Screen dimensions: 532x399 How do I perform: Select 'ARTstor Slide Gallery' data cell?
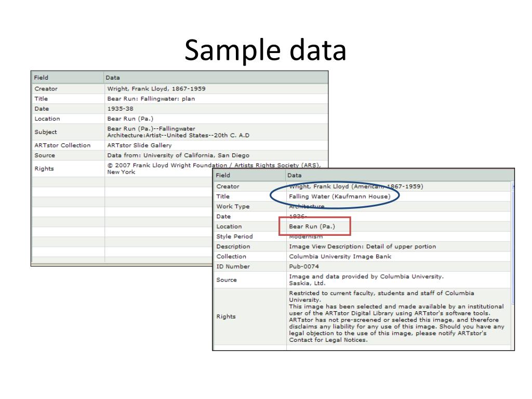[x=139, y=145]
